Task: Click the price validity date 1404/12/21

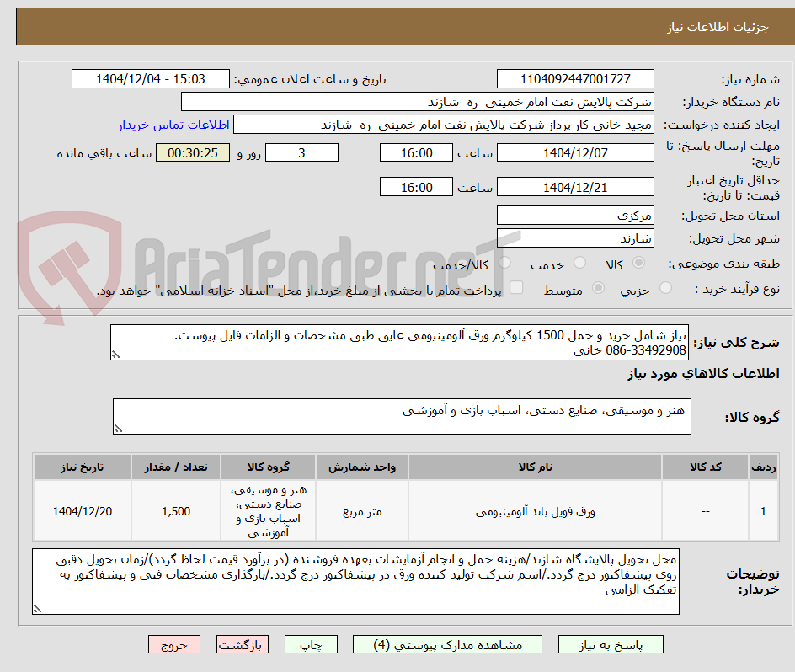Action: coord(575,187)
